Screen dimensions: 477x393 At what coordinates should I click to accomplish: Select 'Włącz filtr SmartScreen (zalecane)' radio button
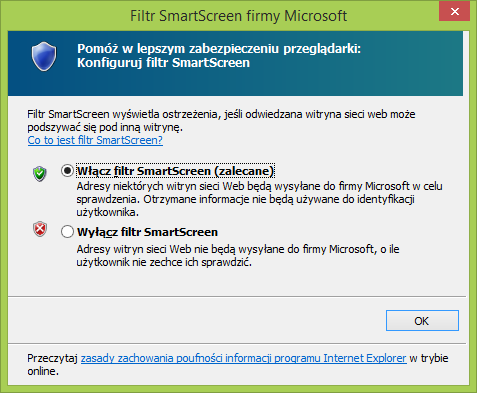(67, 171)
